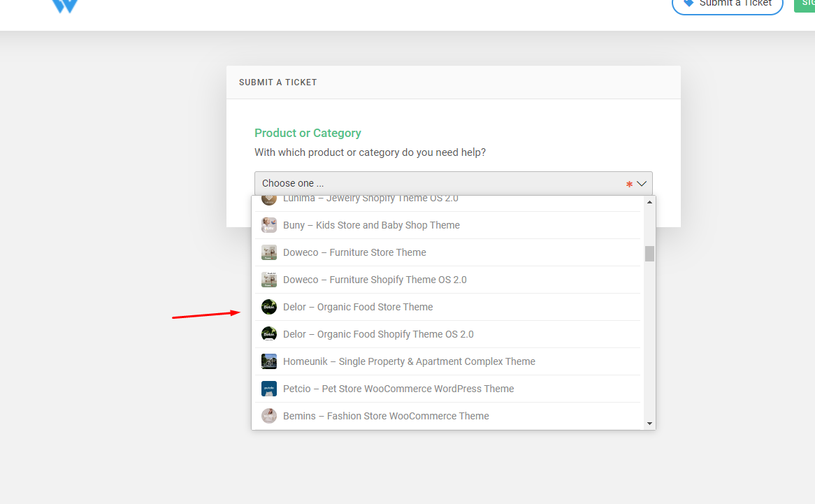Choose Bemins – Fashion Store WooCommerce Theme

(x=447, y=416)
